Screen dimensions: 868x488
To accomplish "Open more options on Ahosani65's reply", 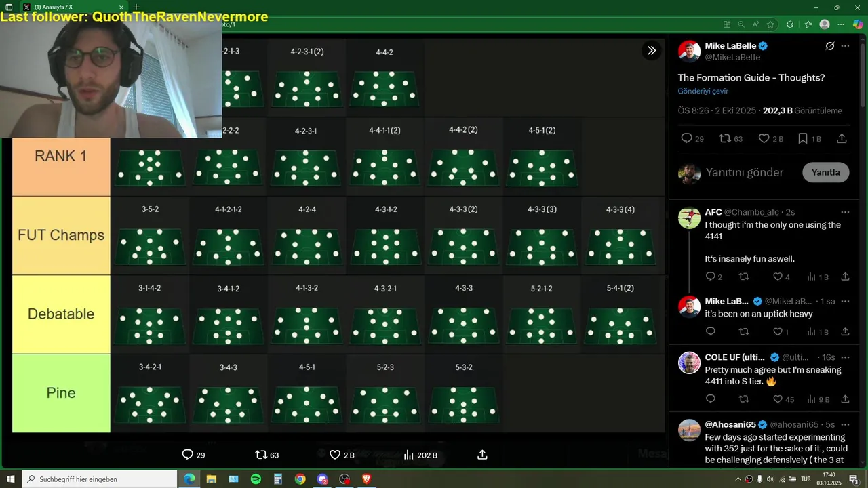I will click(x=845, y=424).
